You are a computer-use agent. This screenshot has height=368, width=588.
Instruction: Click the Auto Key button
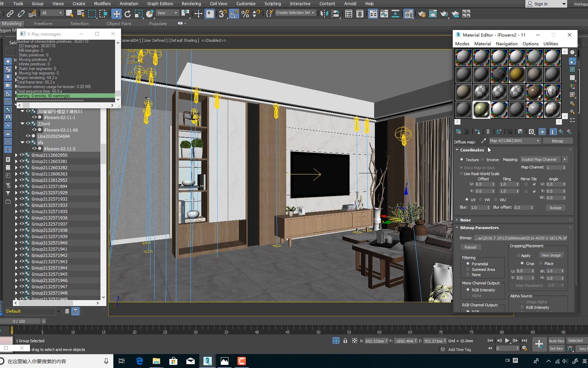(556, 340)
